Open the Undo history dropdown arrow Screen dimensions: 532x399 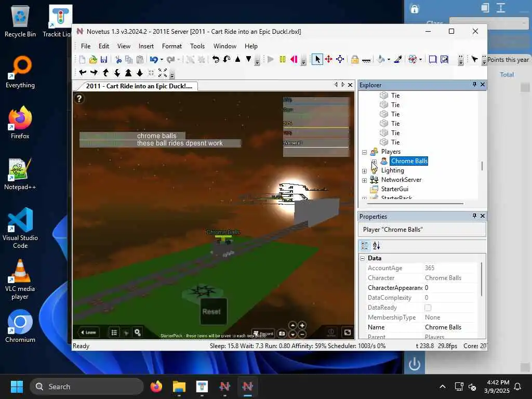pyautogui.click(x=162, y=60)
